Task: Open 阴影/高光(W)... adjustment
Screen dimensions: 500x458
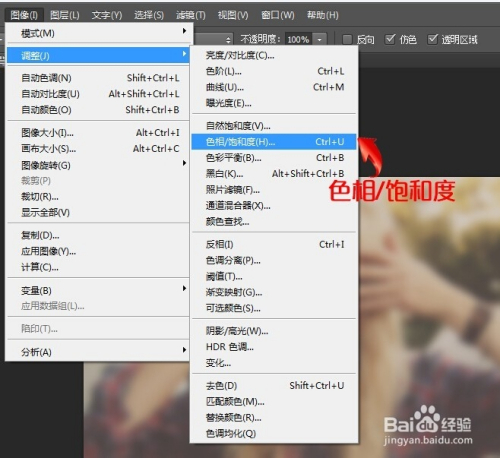Action: pos(274,331)
